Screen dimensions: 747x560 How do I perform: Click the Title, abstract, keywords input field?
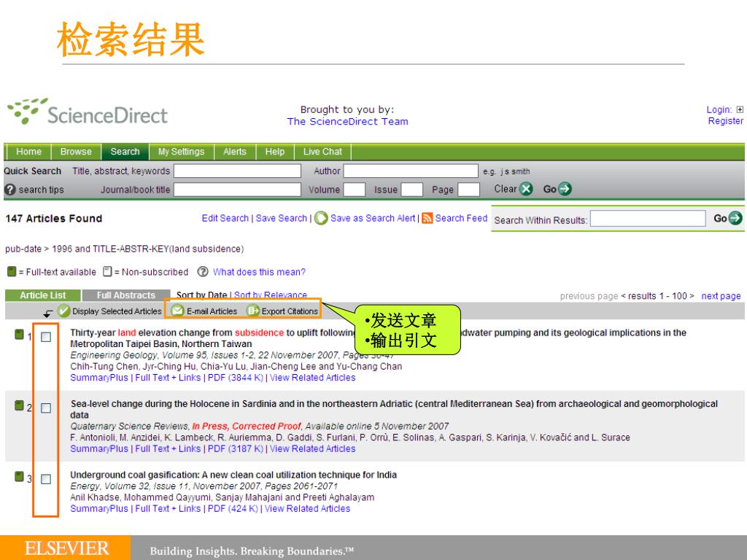click(x=237, y=171)
